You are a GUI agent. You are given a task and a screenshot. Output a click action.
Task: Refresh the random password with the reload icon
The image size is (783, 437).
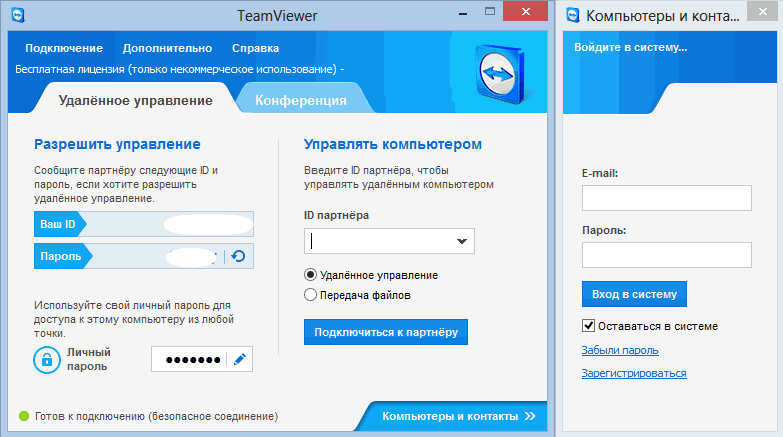coord(239,256)
